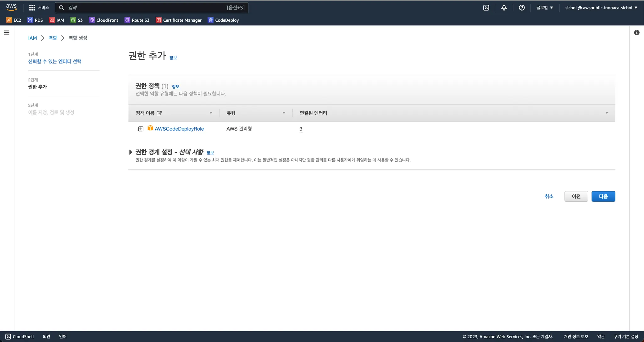Sort by the policy name column arrow
The width and height of the screenshot is (644, 342).
point(211,113)
